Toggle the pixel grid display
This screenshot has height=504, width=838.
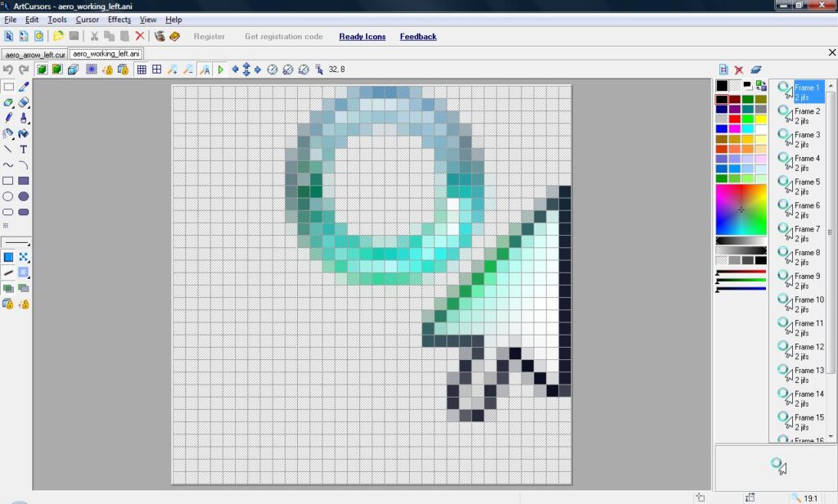click(142, 70)
